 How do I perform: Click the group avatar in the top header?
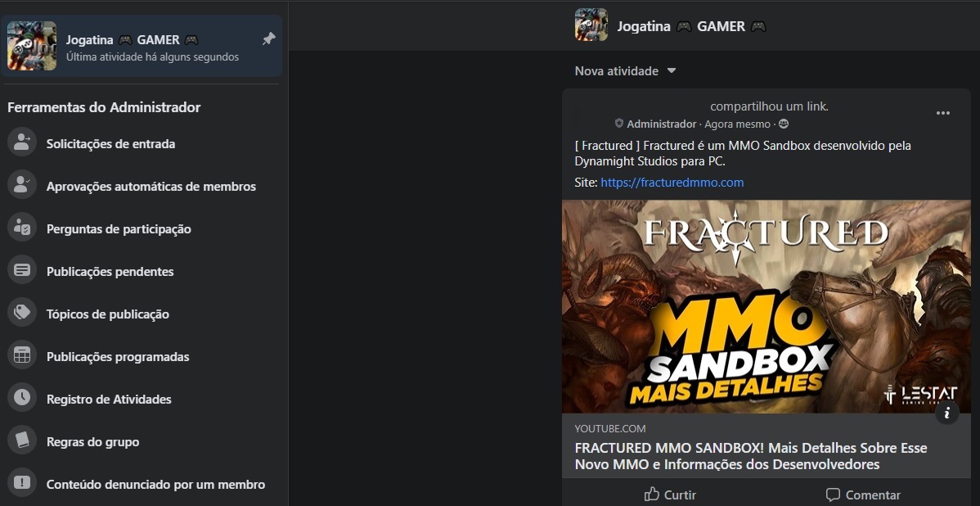click(x=591, y=25)
